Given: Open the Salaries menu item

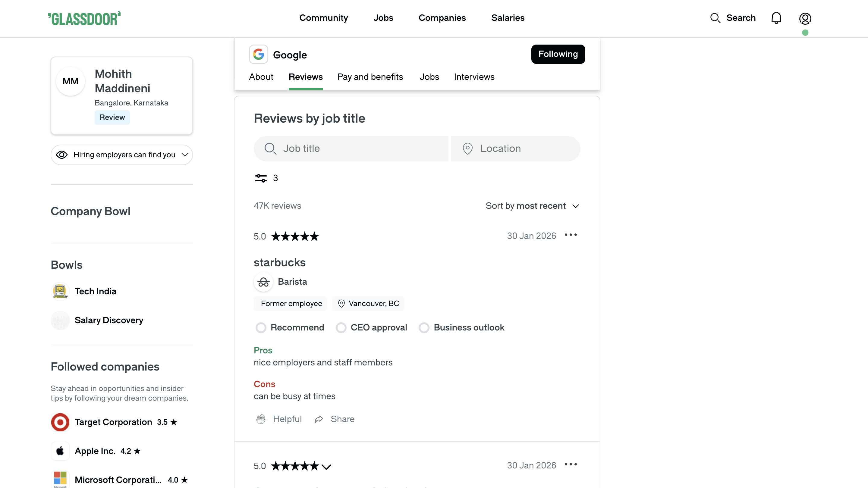Looking at the screenshot, I should pos(508,18).
